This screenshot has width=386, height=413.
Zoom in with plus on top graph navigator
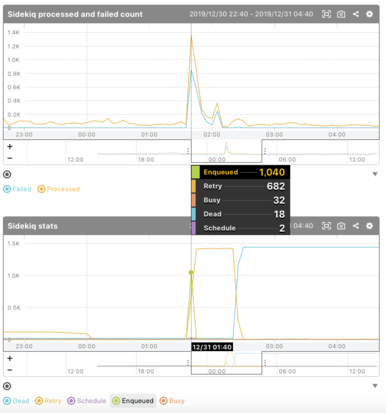tap(10, 147)
